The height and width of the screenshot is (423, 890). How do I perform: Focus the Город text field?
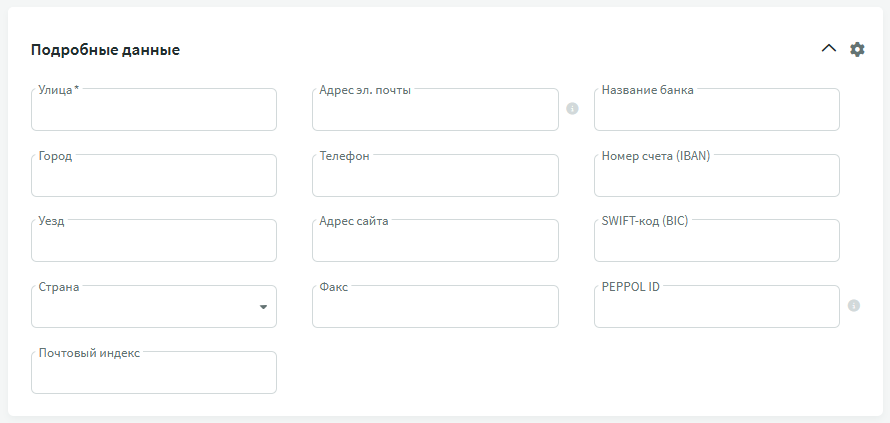coord(153,177)
